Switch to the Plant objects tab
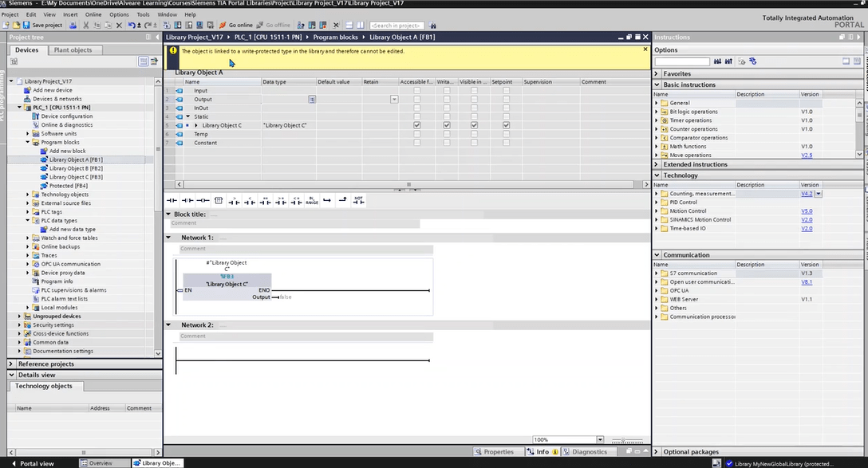The height and width of the screenshot is (468, 868). (73, 50)
